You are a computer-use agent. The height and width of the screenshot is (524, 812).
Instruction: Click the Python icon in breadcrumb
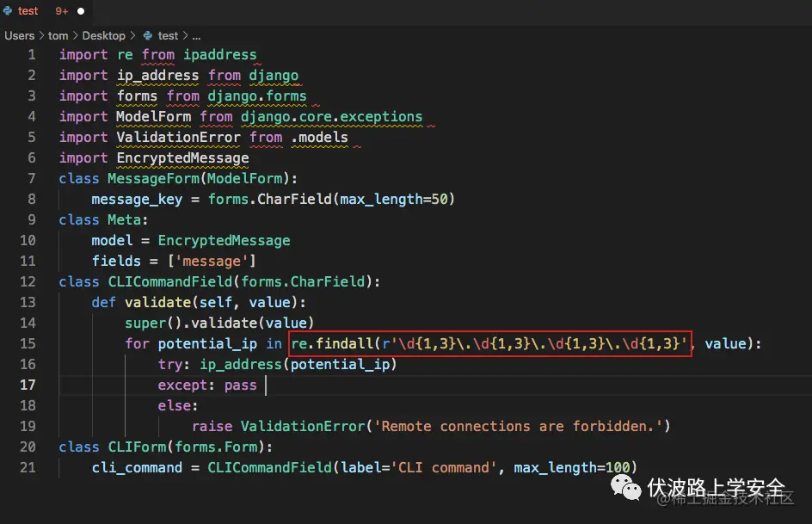tap(148, 36)
